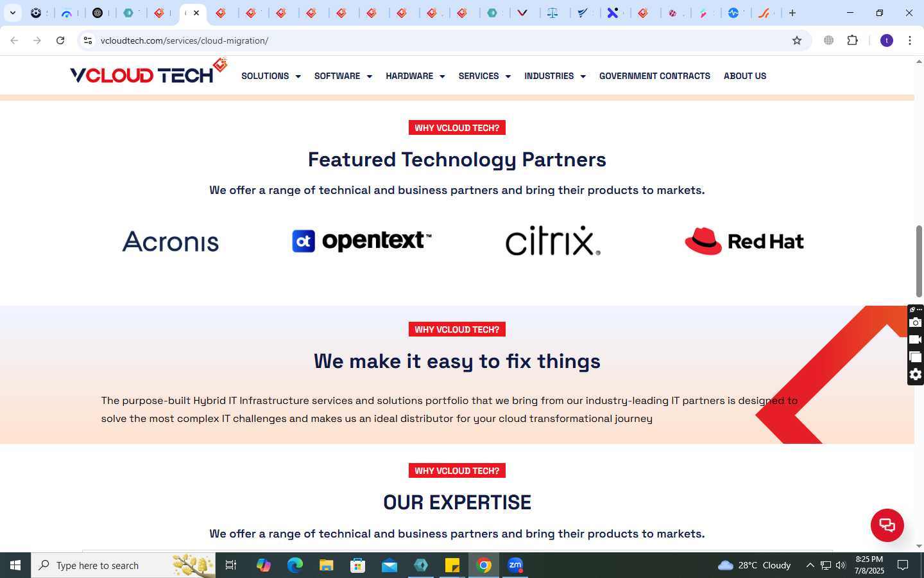Expand the HARDWARE navigation menu
The image size is (924, 578).
tap(415, 76)
